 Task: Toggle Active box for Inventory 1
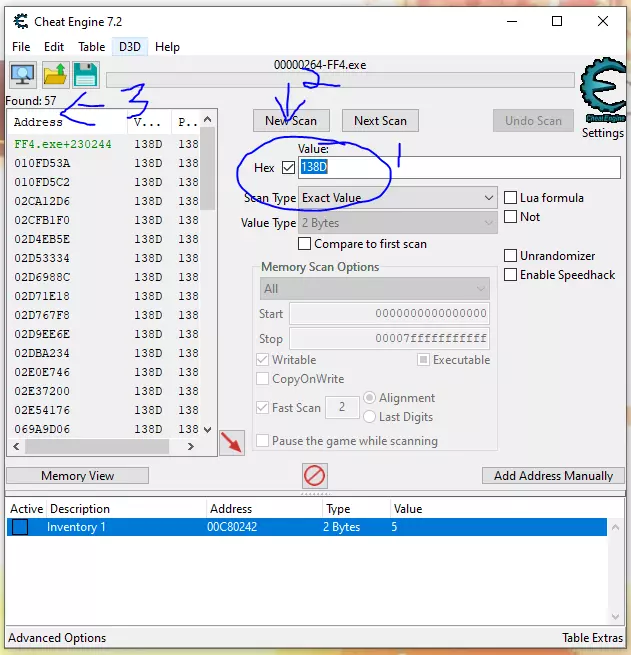pos(20,527)
